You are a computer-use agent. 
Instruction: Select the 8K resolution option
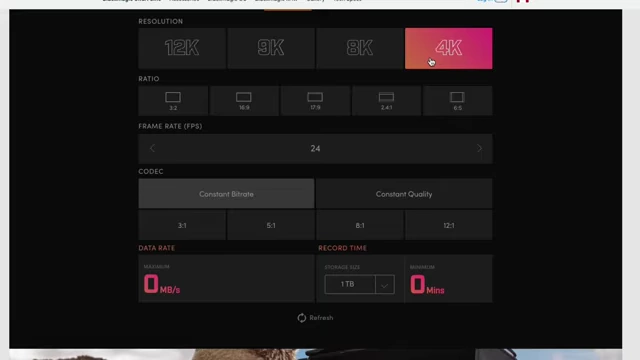point(360,48)
